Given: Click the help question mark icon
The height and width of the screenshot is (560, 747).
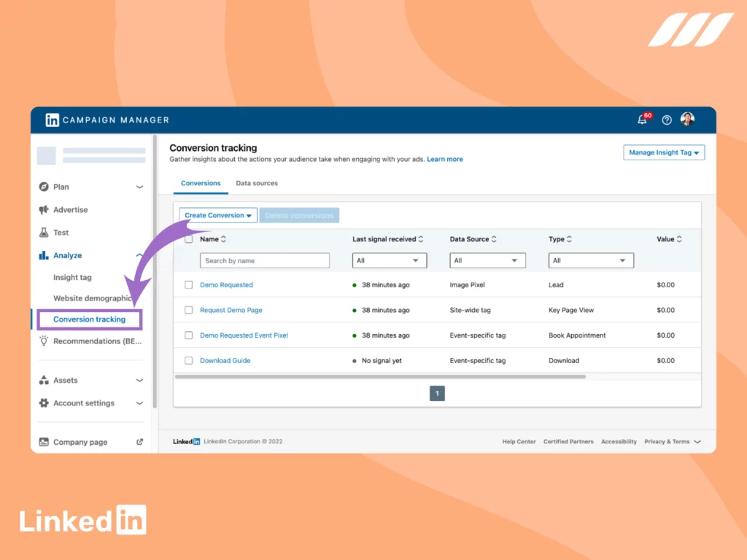Looking at the screenshot, I should point(666,120).
